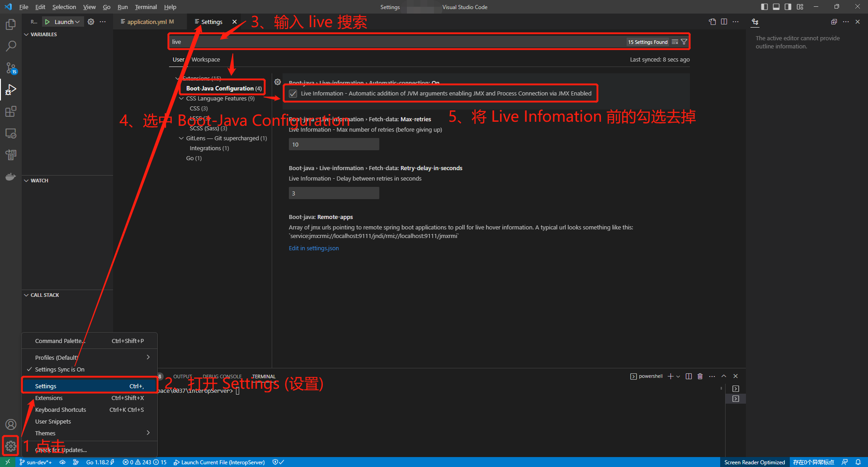Viewport: 868px width, 467px height.
Task: Clear settings search input icon
Action: [x=675, y=42]
